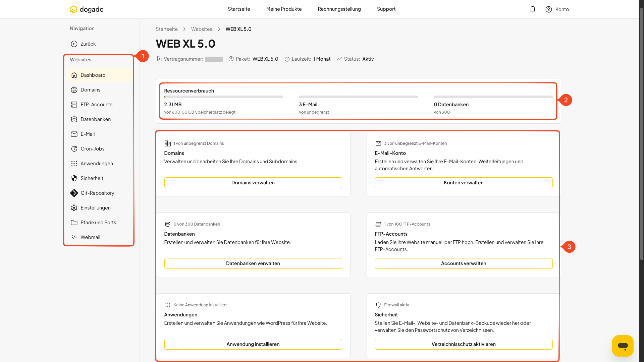This screenshot has width=644, height=362.
Task: Click the Websites breadcrumb link
Action: 202,29
